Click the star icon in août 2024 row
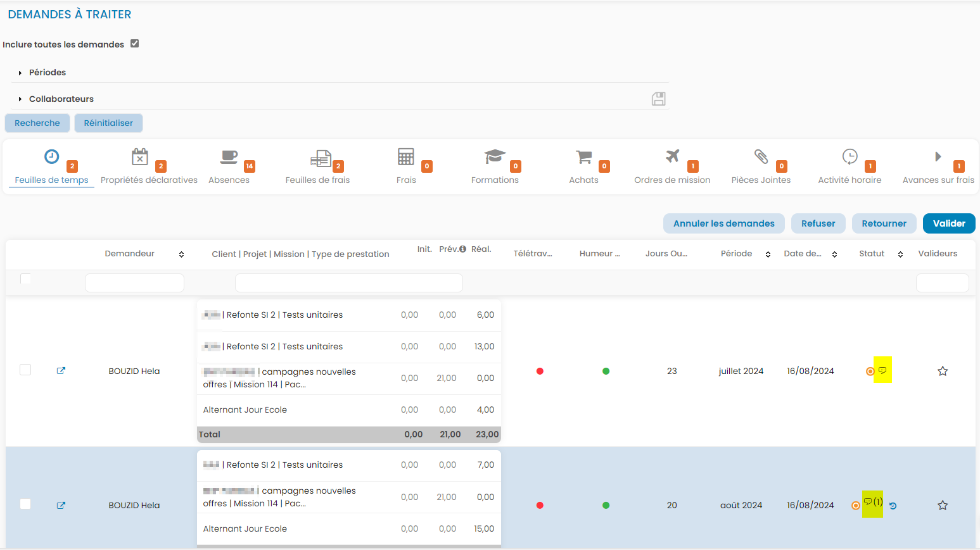This screenshot has height=550, width=980. coord(942,505)
